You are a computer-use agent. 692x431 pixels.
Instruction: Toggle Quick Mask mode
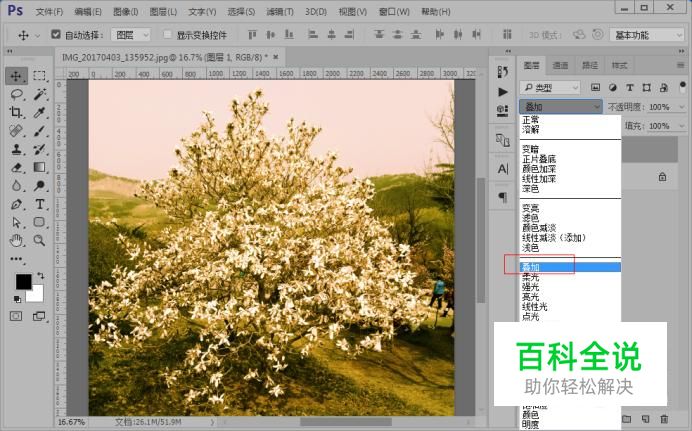(16, 316)
